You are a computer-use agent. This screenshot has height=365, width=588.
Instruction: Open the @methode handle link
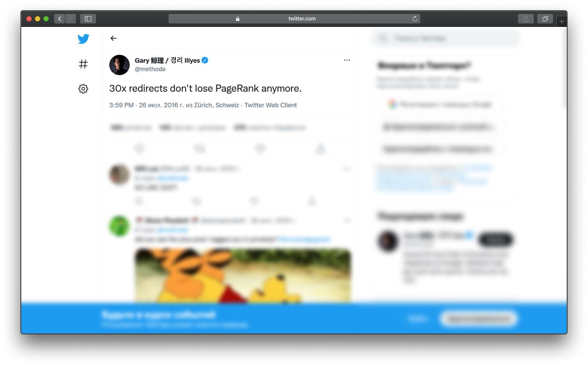[x=150, y=69]
